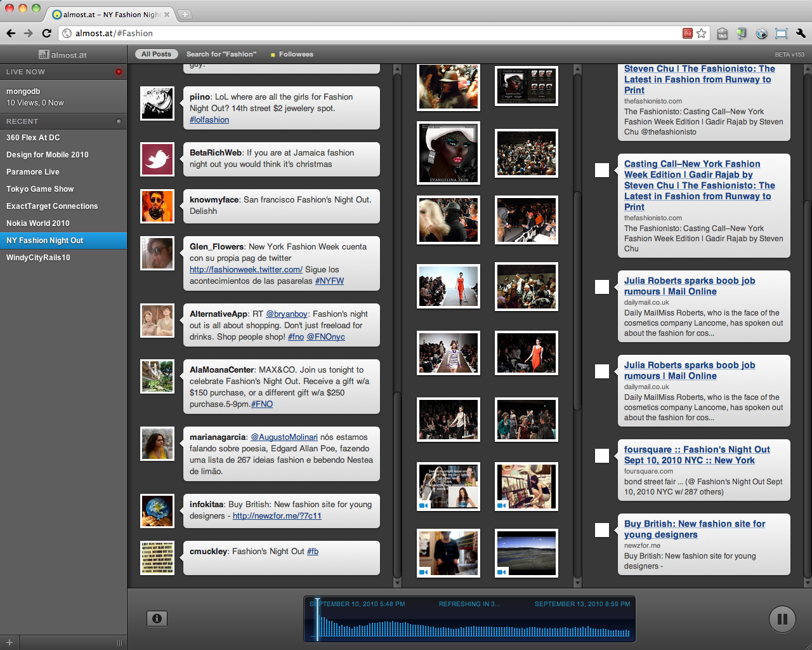
Task: Select 360 Flex At DC in Recent
Action: coord(63,138)
